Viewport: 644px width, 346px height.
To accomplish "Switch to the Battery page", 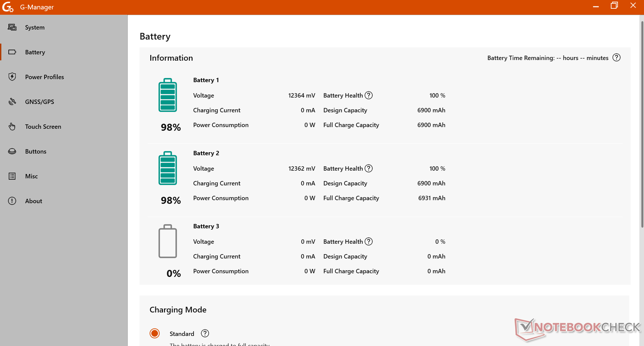I will pos(35,52).
